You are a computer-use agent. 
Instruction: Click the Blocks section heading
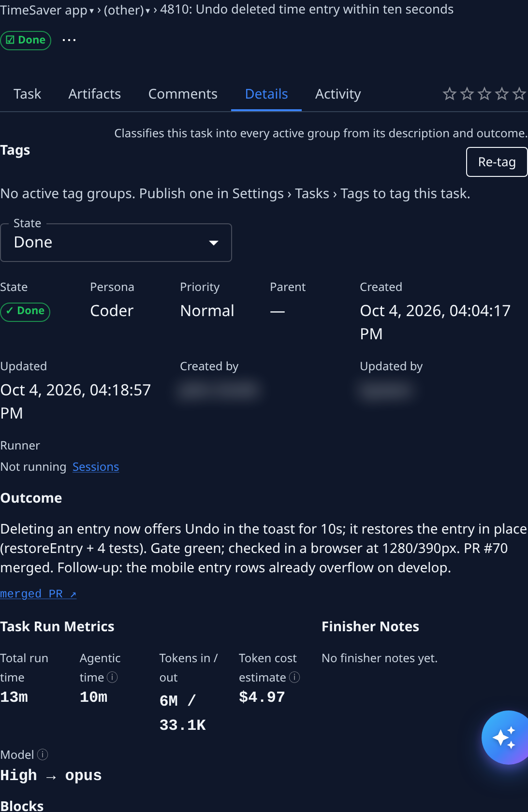click(22, 805)
